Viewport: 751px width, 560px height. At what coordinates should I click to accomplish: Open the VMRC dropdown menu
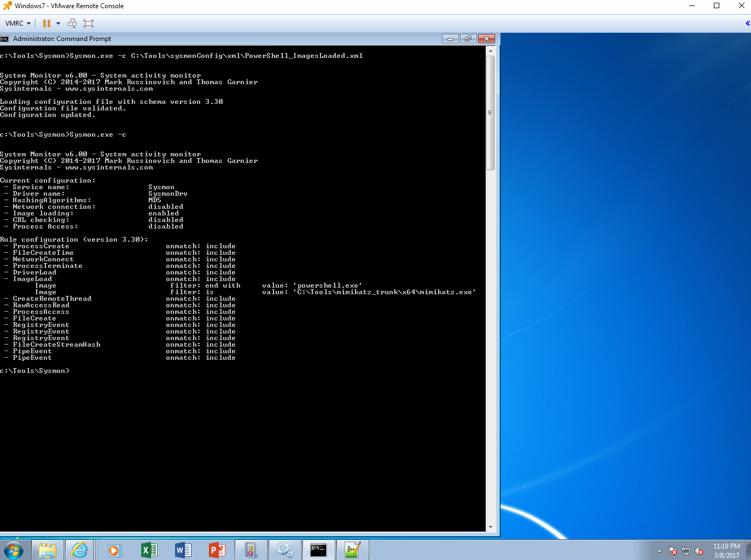(18, 24)
